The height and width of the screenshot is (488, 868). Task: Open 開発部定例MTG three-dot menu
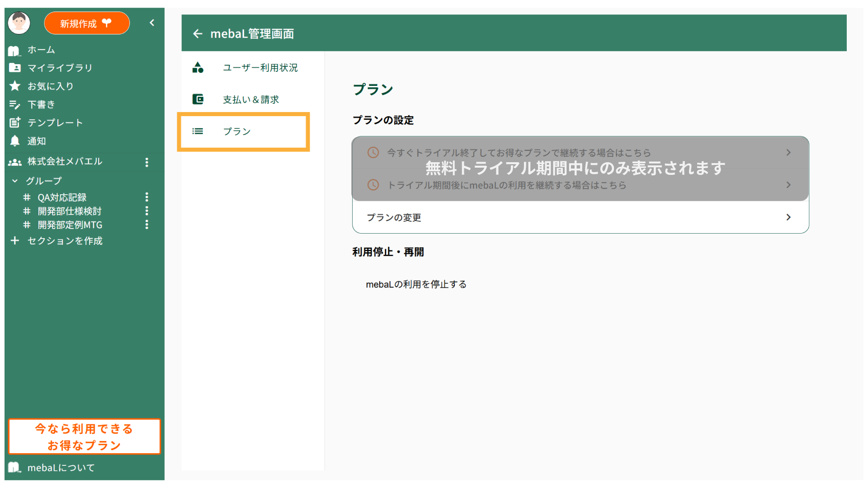[x=146, y=225]
